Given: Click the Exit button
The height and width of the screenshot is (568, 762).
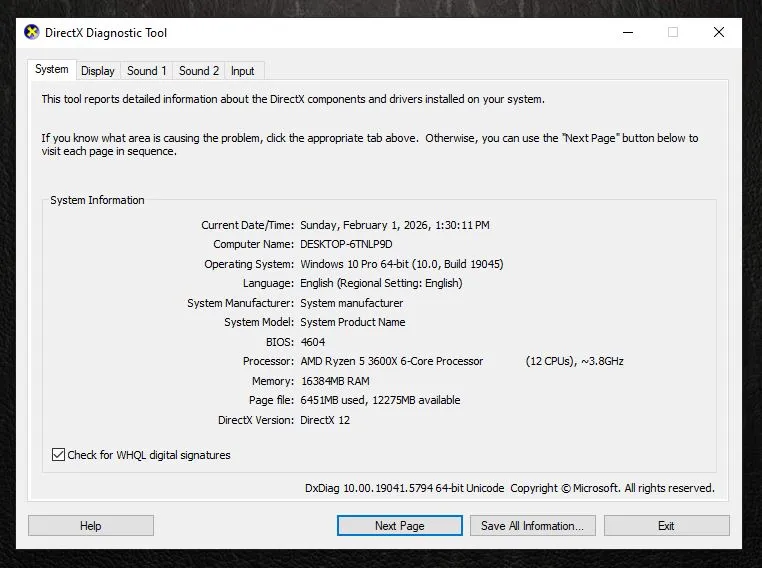Looking at the screenshot, I should pos(666,526).
